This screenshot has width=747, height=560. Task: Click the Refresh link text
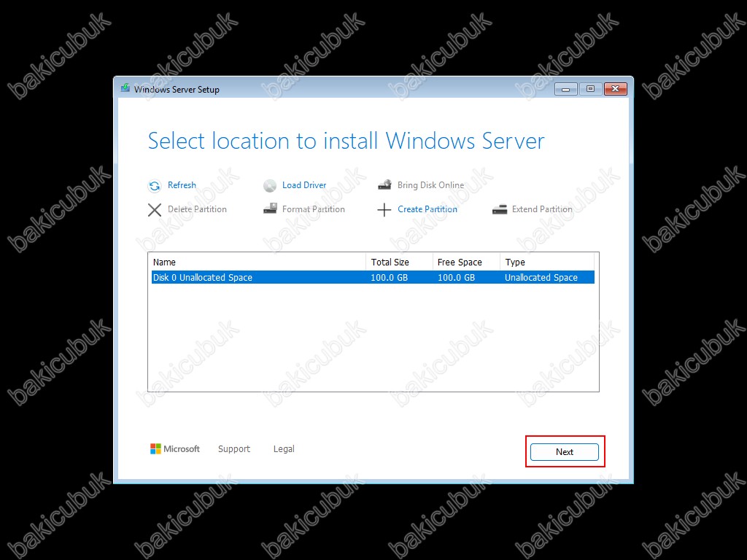[x=182, y=184]
